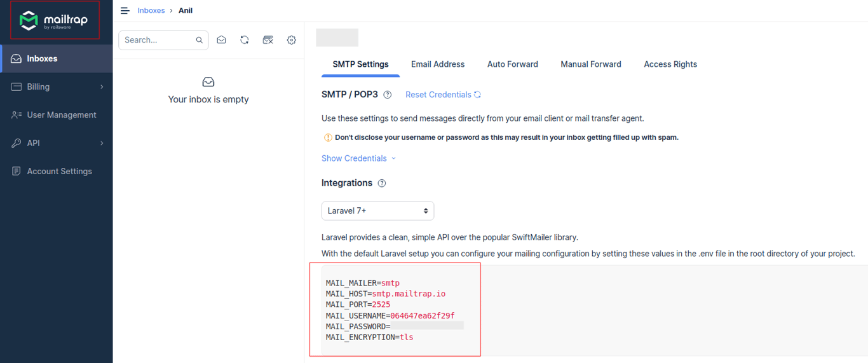Image resolution: width=868 pixels, height=363 pixels.
Task: Open the Laravel 7+ integrations dropdown
Action: tap(377, 210)
